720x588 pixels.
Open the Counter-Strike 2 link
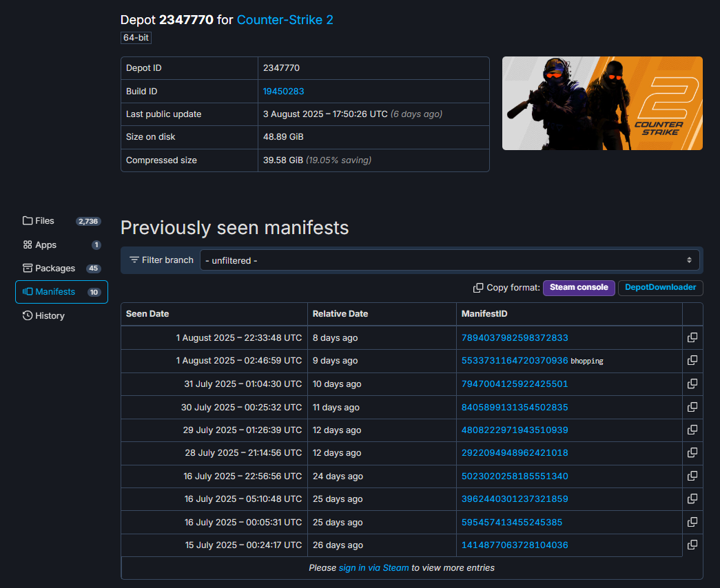(285, 20)
